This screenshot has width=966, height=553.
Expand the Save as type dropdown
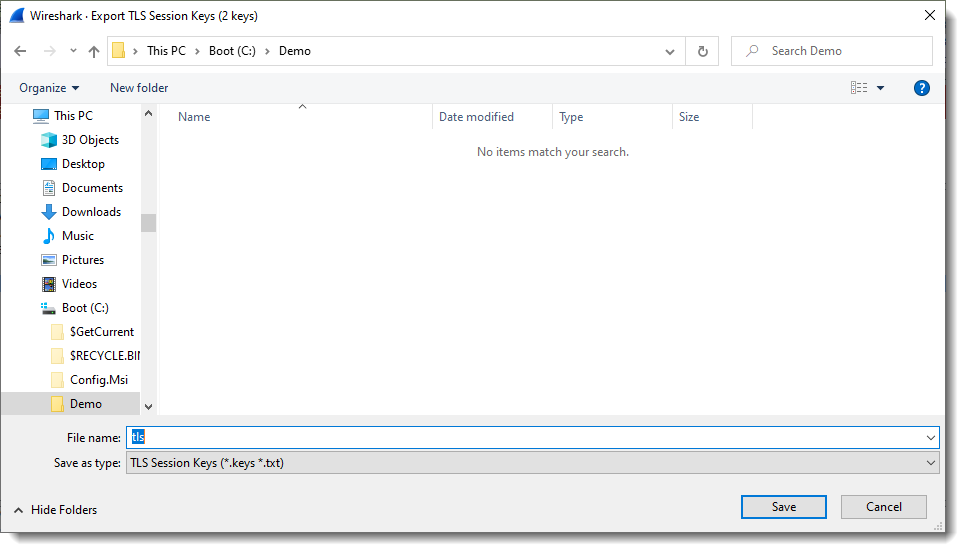(931, 463)
